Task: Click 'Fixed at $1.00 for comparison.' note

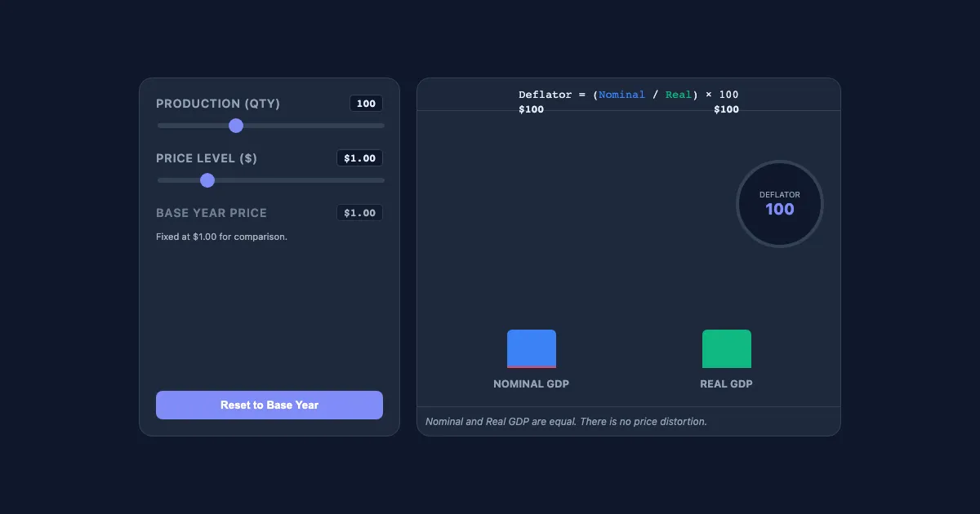Action: pyautogui.click(x=222, y=237)
